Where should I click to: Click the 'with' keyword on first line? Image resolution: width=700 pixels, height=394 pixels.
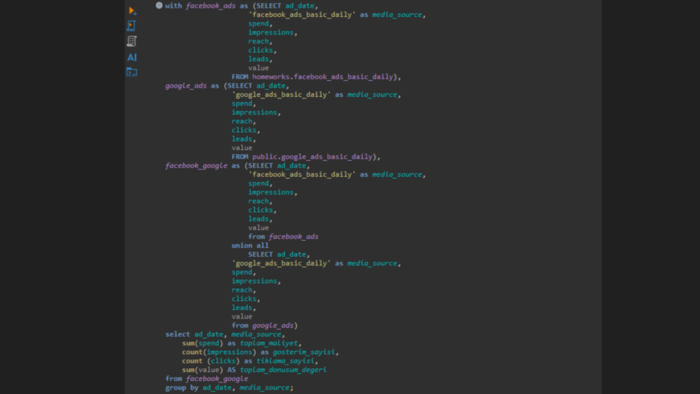coord(174,6)
